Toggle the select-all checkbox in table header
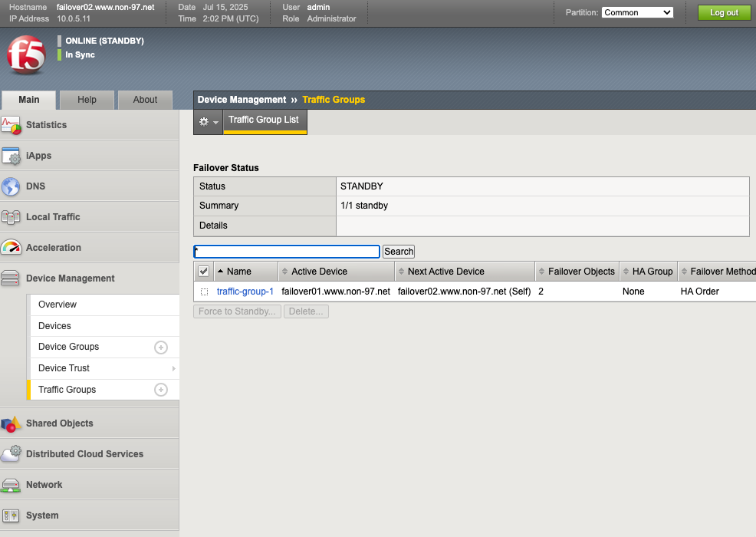 (x=203, y=271)
